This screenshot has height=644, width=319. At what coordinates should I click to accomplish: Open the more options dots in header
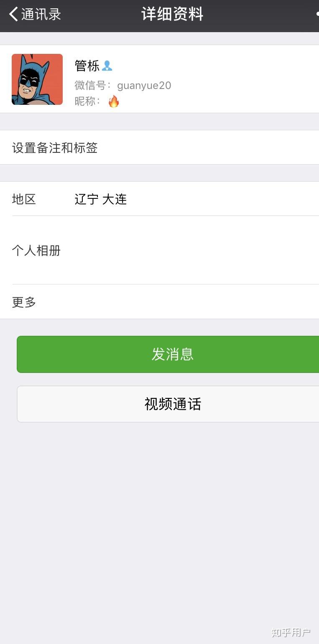[317, 14]
